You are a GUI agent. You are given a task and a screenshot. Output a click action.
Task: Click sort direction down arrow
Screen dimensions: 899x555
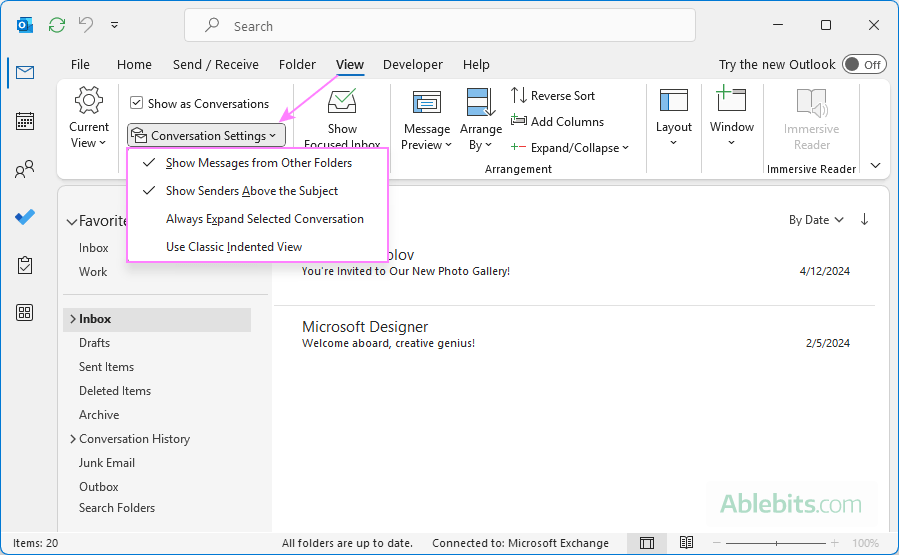865,219
